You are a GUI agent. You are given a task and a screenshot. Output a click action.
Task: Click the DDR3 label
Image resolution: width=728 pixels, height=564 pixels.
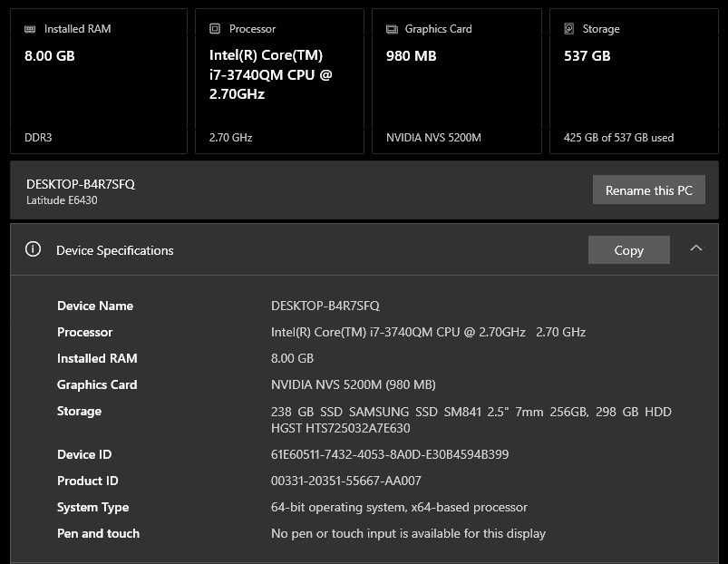38,138
